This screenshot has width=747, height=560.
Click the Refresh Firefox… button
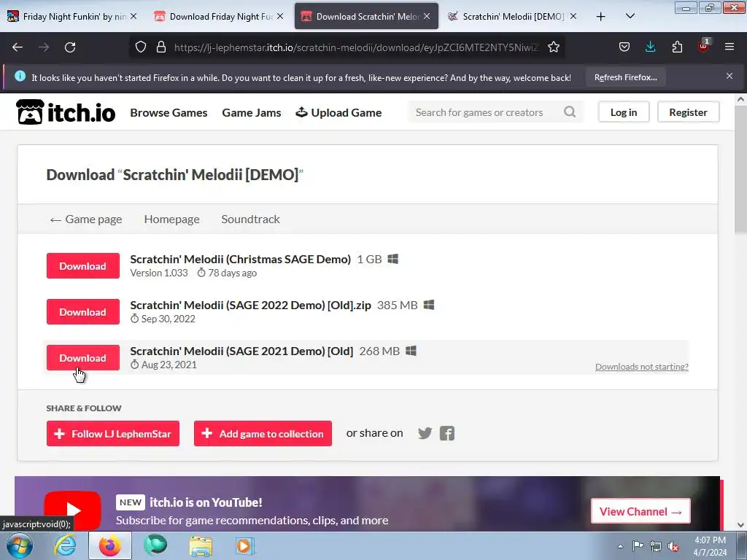click(625, 77)
